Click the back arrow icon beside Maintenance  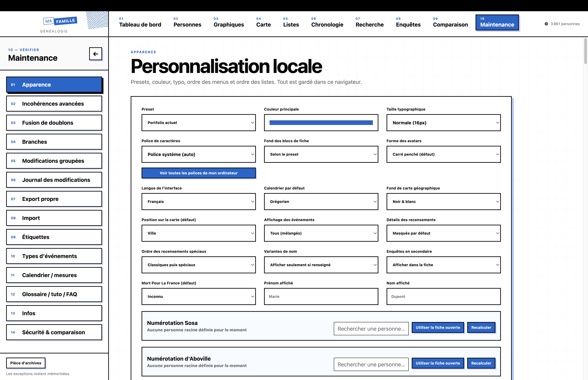95,54
